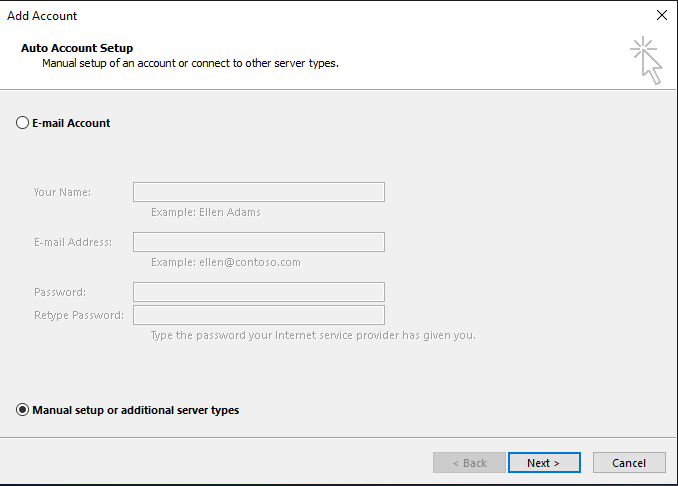Click the Password label text
The image size is (678, 486).
coord(60,292)
